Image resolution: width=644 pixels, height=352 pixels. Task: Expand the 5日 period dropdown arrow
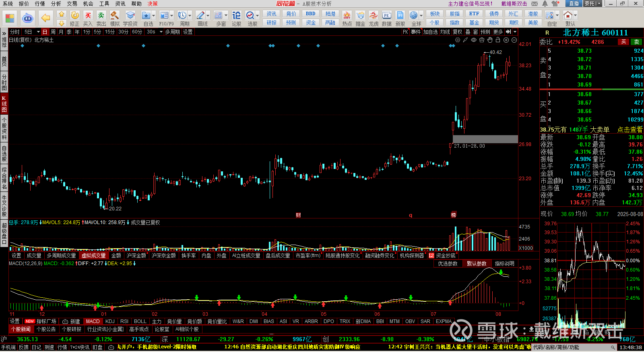point(38,32)
